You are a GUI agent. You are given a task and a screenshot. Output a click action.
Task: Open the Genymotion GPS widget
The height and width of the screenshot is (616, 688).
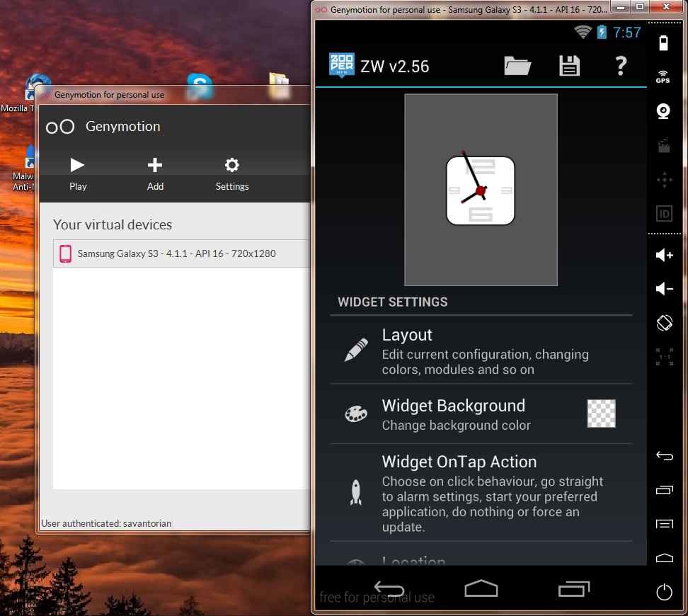click(x=663, y=77)
